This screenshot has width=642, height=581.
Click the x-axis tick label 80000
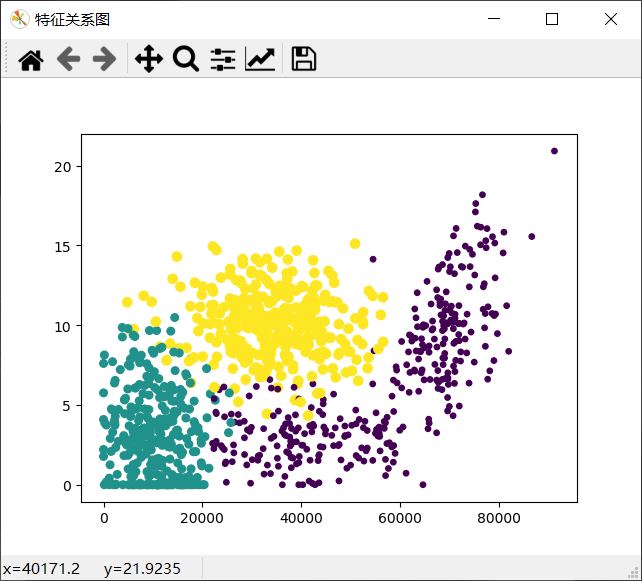pos(499,518)
